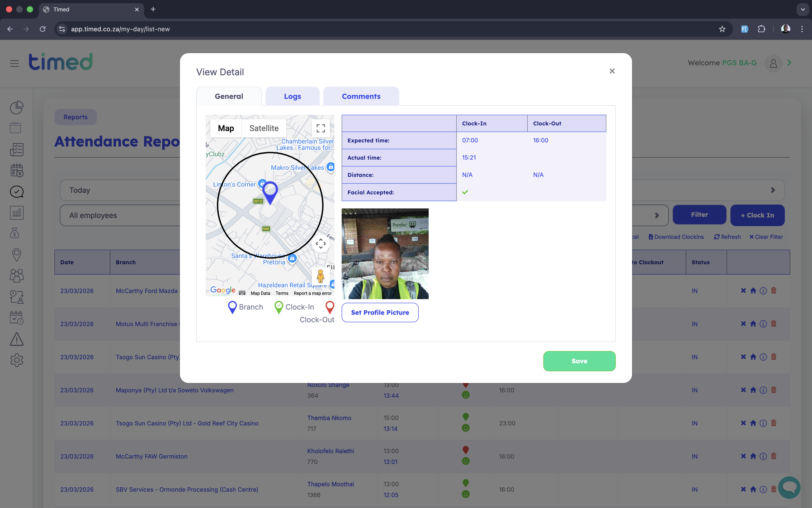The image size is (812, 508).
Task: Open the schedule calendar-clock sidebar icon
Action: click(x=17, y=318)
